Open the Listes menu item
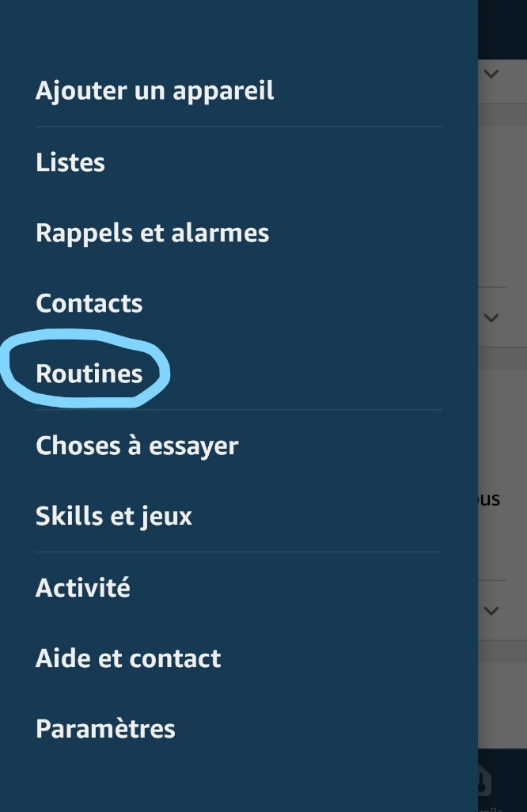This screenshot has height=812, width=527. pyautogui.click(x=70, y=162)
